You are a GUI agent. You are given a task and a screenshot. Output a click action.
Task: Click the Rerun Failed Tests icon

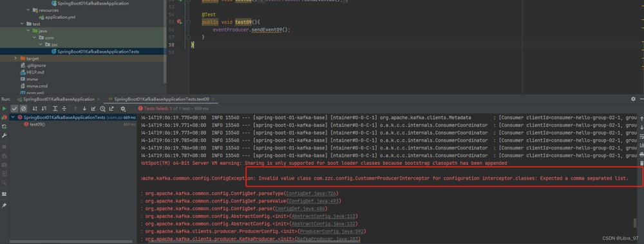pos(4,117)
